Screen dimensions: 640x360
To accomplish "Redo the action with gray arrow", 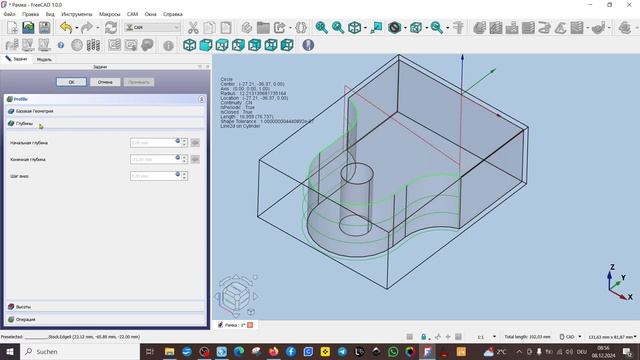I will click(x=87, y=27).
